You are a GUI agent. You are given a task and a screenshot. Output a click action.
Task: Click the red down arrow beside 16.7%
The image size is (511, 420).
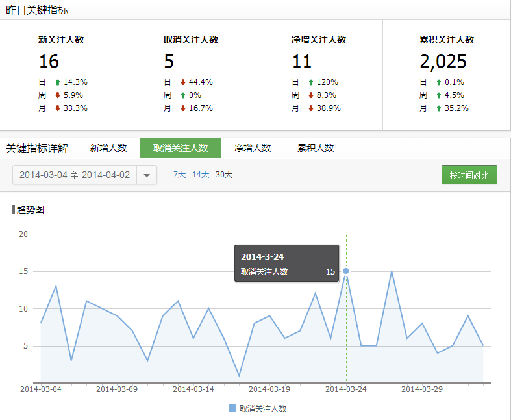click(183, 108)
